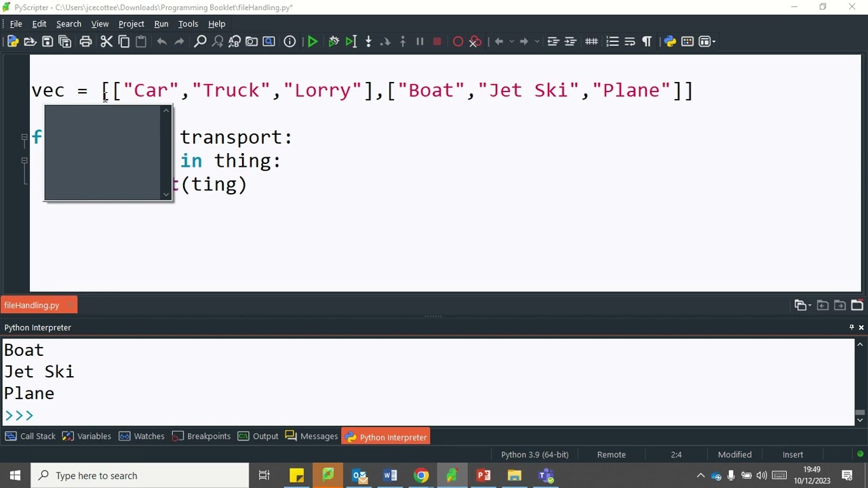Click the Find in Files icon
Screen dimensions: 868x488
point(252,41)
